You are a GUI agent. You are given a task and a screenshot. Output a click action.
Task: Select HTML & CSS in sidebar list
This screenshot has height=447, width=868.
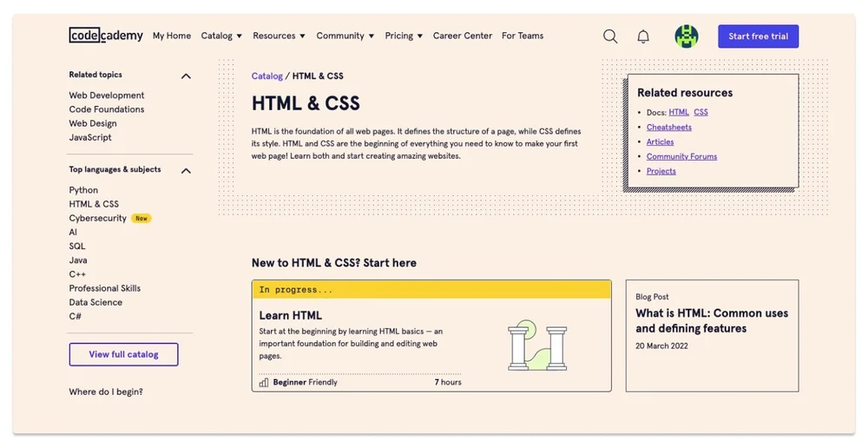point(94,204)
